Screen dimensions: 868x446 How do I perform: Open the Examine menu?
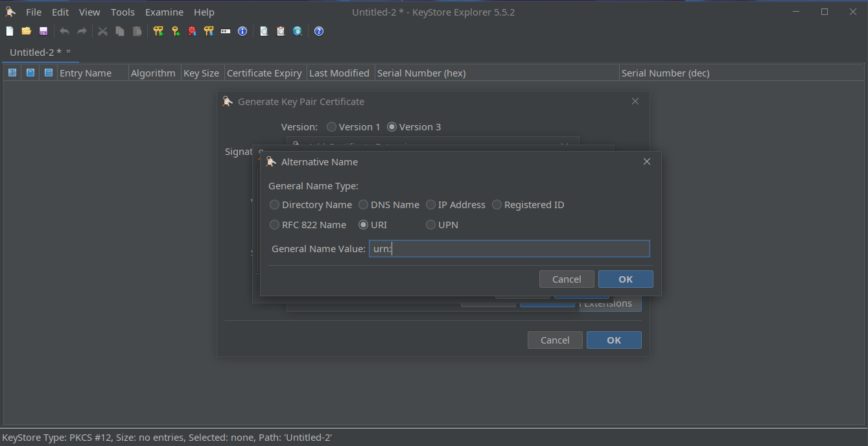[x=164, y=12]
